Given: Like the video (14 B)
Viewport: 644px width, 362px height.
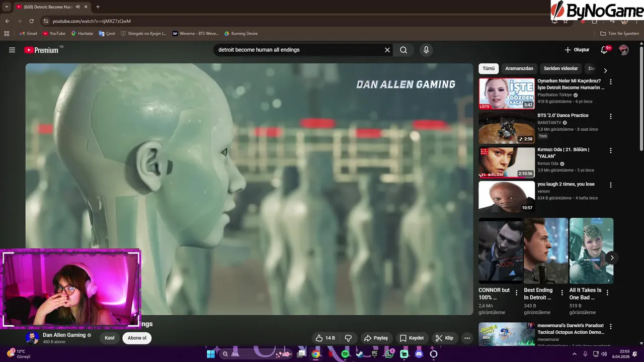Looking at the screenshot, I should click(325, 338).
